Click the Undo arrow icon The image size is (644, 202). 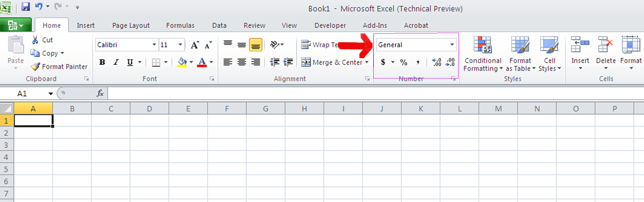[x=38, y=7]
